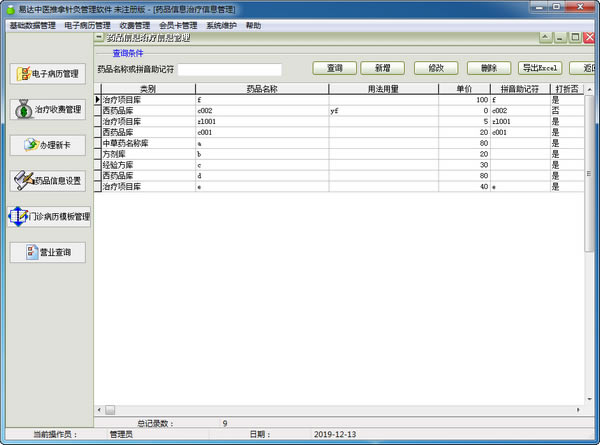600x445 pixels.
Task: Click the 修改 button
Action: click(435, 68)
